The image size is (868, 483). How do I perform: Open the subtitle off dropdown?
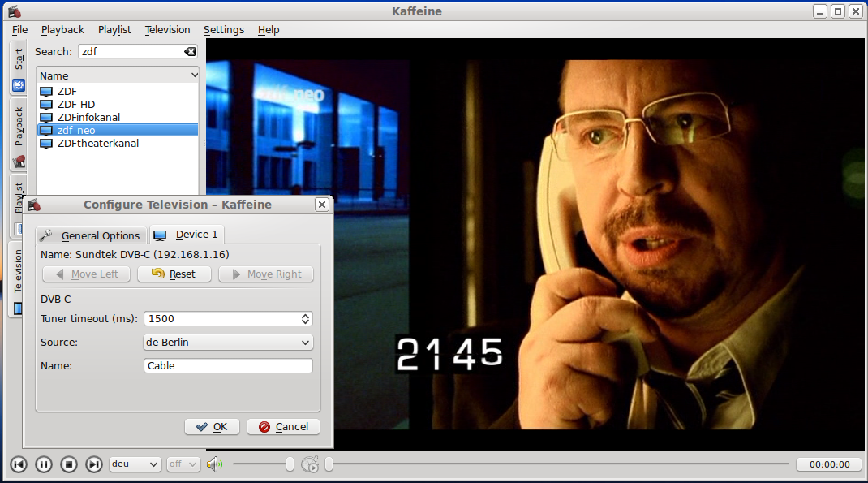(x=183, y=464)
